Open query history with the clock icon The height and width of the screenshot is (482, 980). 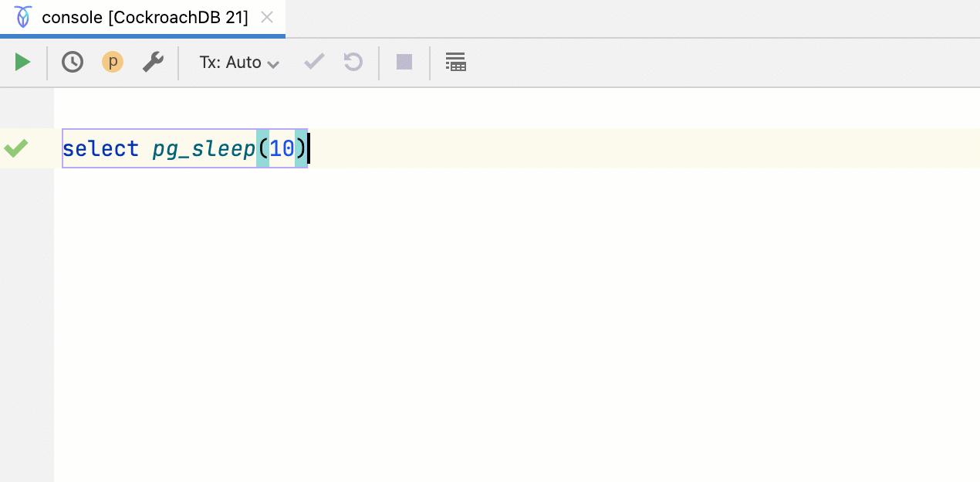73,62
